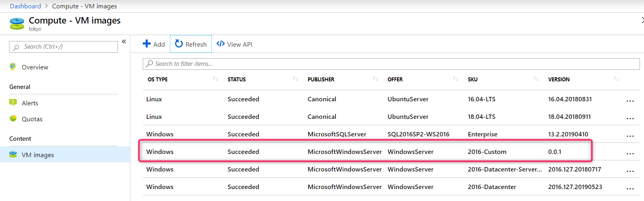
Task: Click the Enterprise SKU cell
Action: click(x=483, y=134)
